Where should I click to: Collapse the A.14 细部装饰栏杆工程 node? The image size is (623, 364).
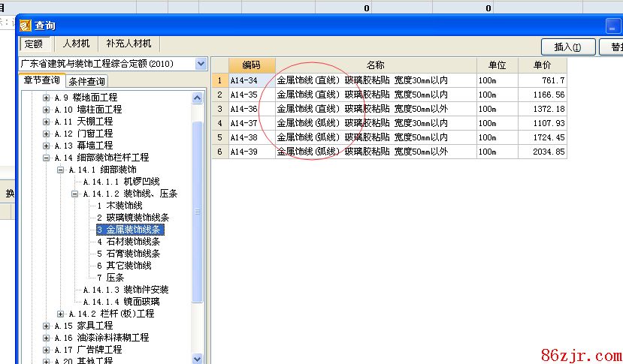(47, 158)
